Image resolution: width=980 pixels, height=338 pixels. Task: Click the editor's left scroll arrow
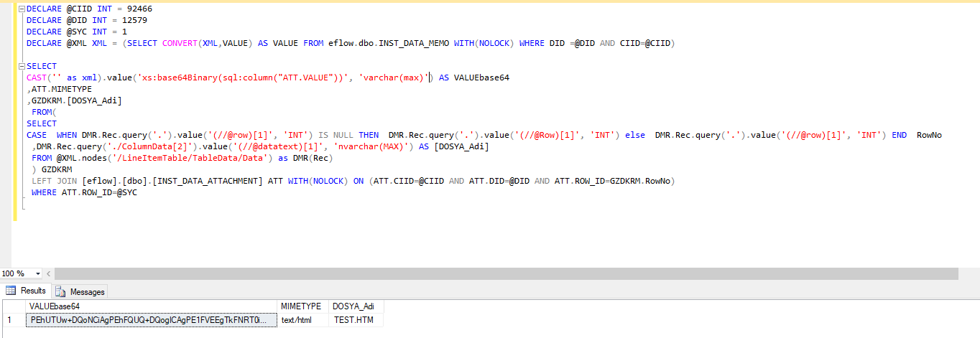click(x=50, y=273)
